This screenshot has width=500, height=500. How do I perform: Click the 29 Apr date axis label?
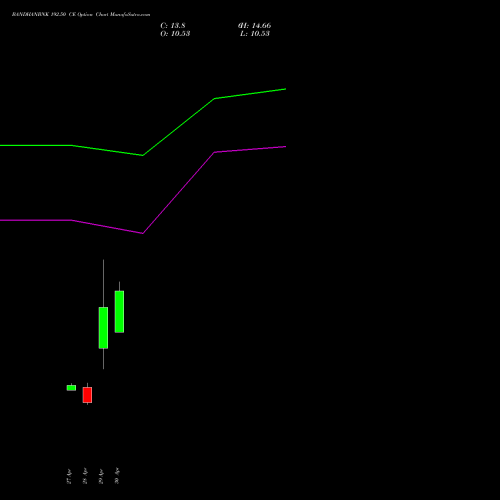point(101,476)
